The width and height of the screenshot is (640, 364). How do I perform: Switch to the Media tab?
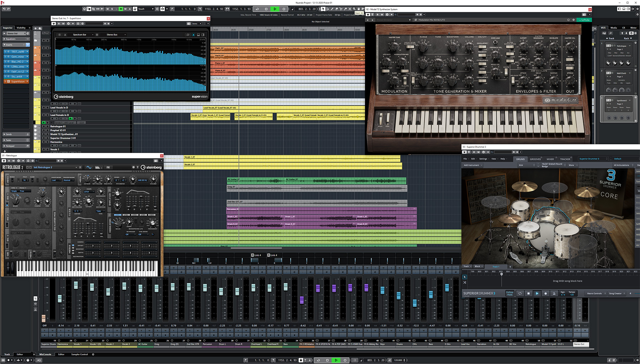[614, 28]
